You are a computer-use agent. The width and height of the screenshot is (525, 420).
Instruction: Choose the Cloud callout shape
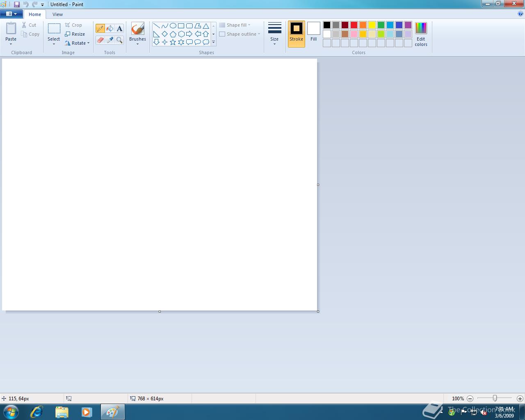(206, 42)
